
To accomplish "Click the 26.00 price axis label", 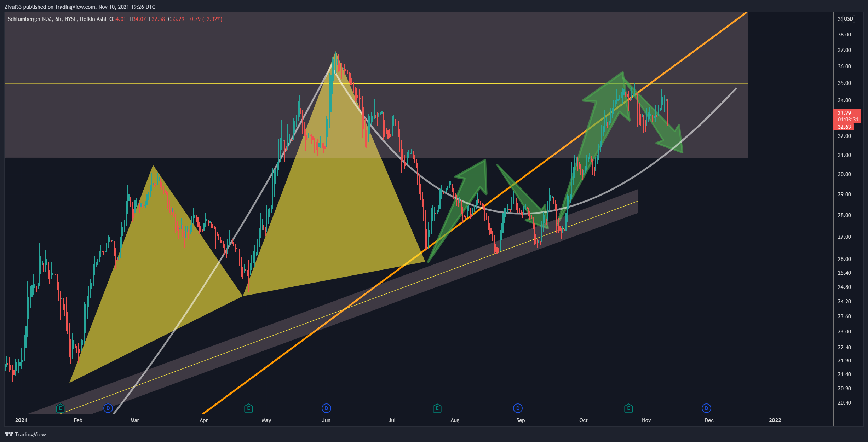I will tap(844, 259).
